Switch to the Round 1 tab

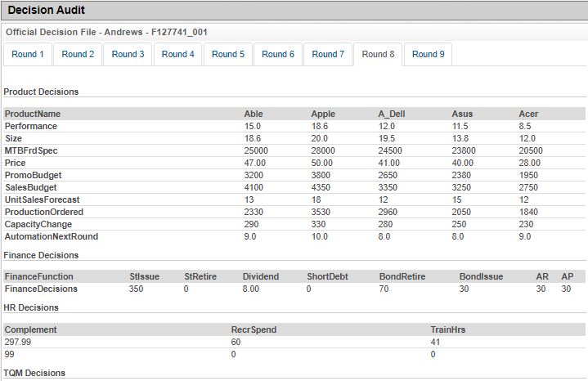point(28,55)
